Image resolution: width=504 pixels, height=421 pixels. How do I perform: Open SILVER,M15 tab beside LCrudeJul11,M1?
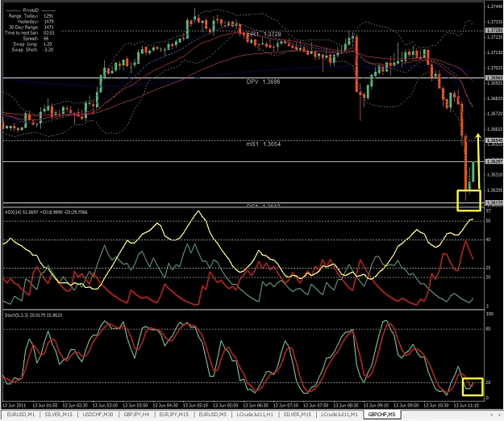[297, 415]
